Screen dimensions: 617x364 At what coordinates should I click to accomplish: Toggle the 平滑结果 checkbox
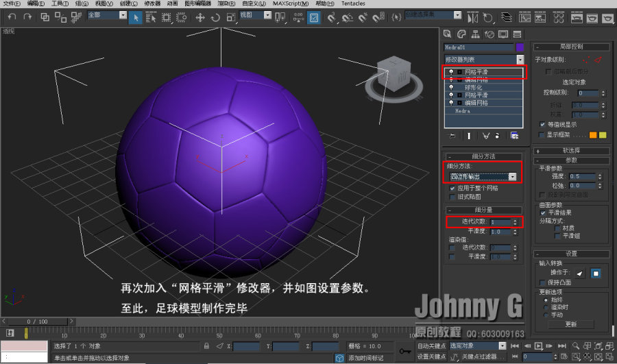click(x=543, y=213)
